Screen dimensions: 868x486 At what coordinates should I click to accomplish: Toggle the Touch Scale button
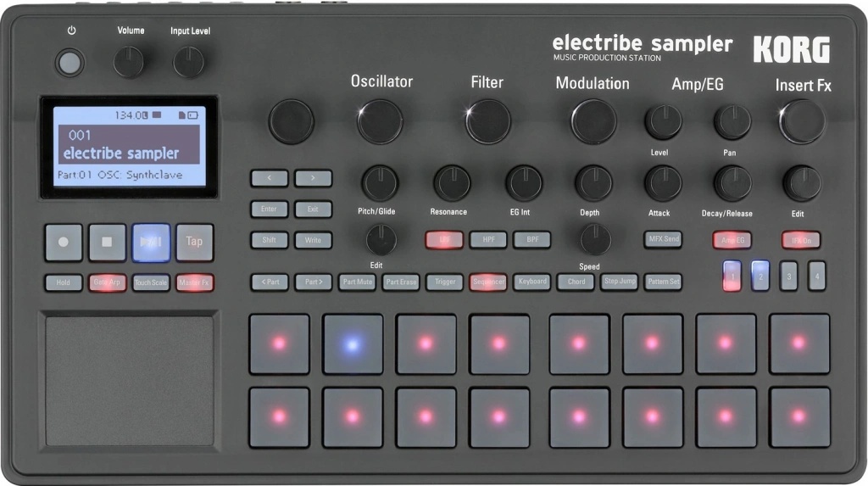(x=151, y=282)
